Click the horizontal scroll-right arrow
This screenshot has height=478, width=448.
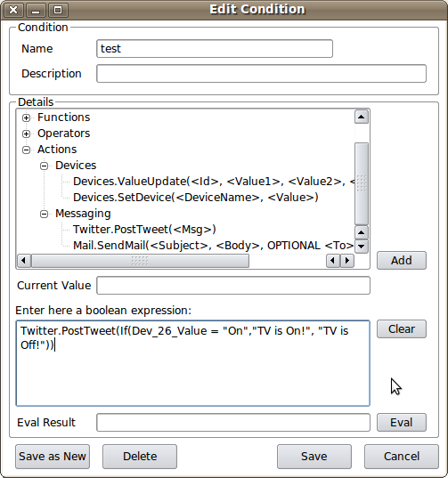click(347, 261)
